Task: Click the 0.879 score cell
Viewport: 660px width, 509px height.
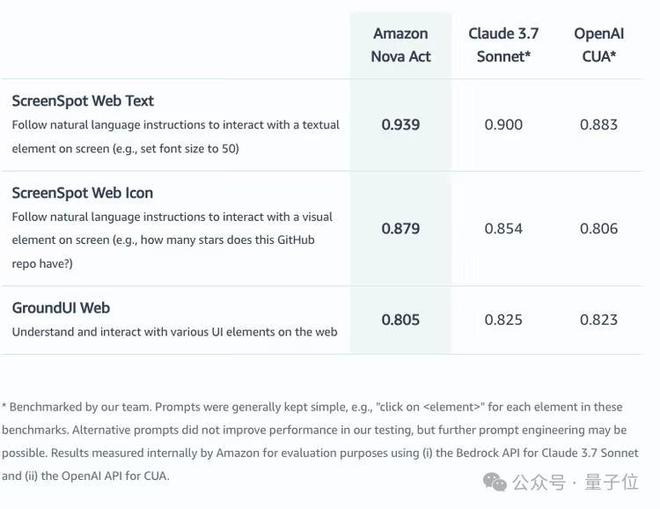Action: point(400,228)
